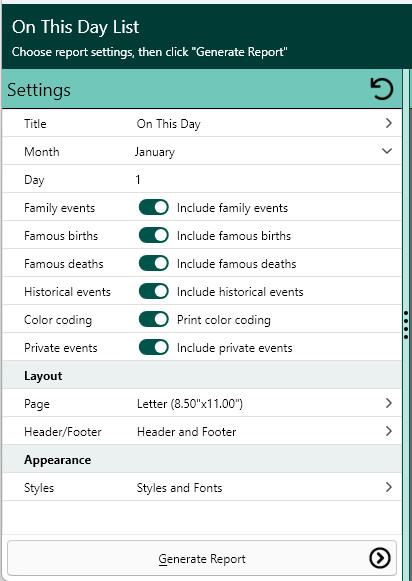Expand the Title setting chevron
412x581 pixels.
click(x=388, y=123)
